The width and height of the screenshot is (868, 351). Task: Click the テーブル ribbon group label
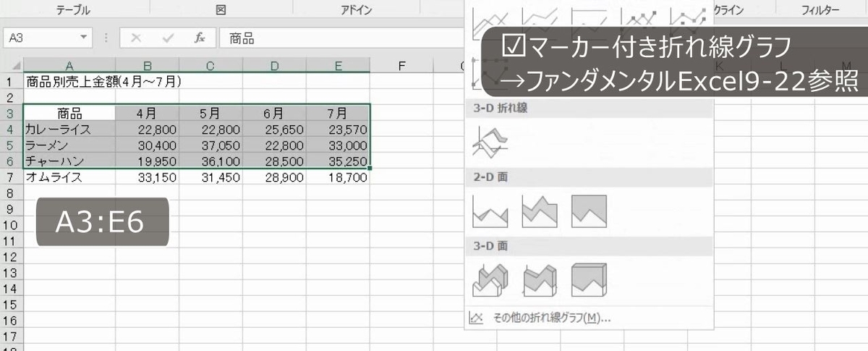click(x=74, y=9)
